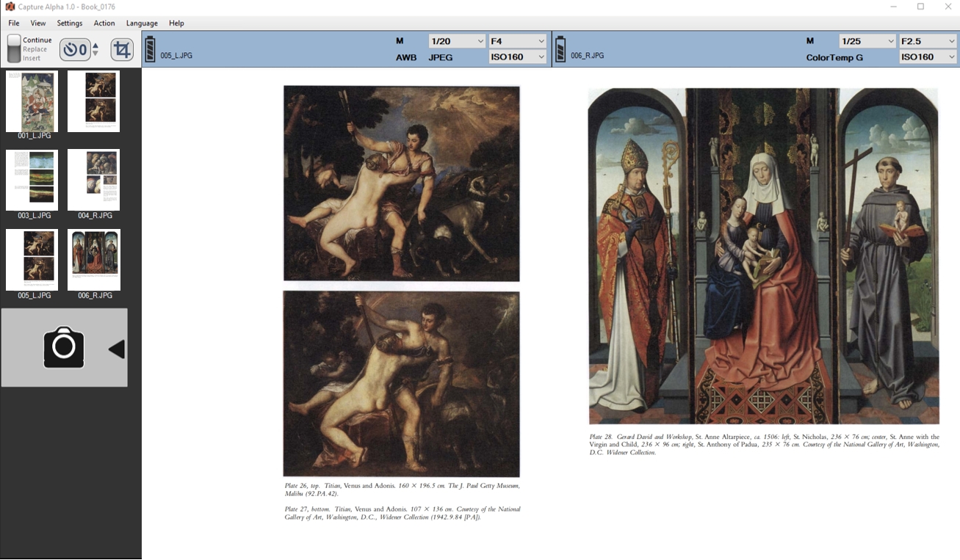Click the top Venus and Adonis painting, left page
This screenshot has height=560, width=960.
pos(402,183)
